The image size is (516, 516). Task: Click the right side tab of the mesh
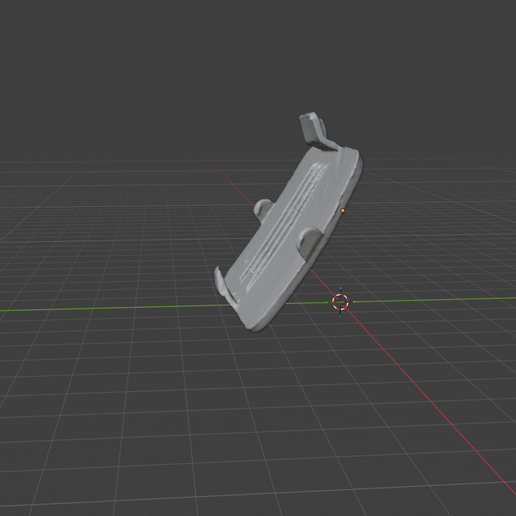point(310,241)
